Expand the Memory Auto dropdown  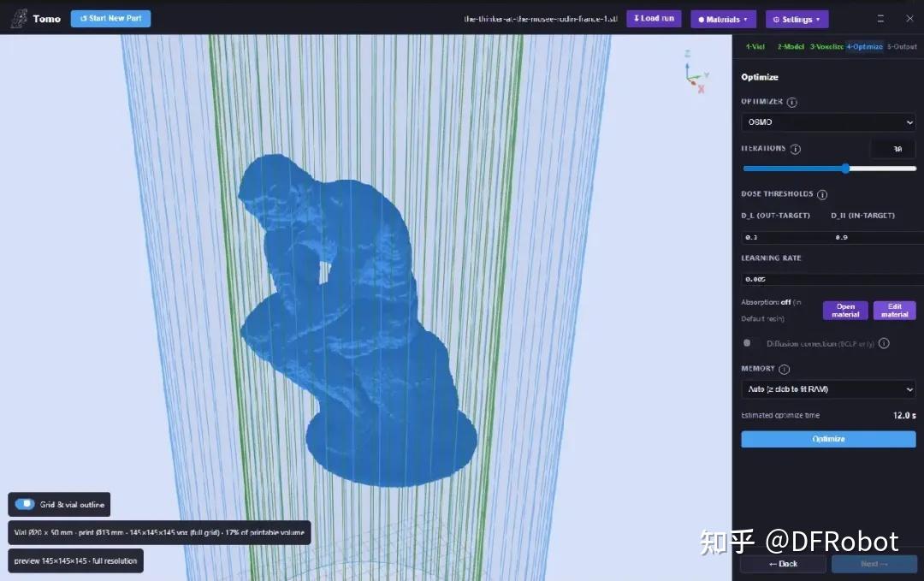pos(828,389)
